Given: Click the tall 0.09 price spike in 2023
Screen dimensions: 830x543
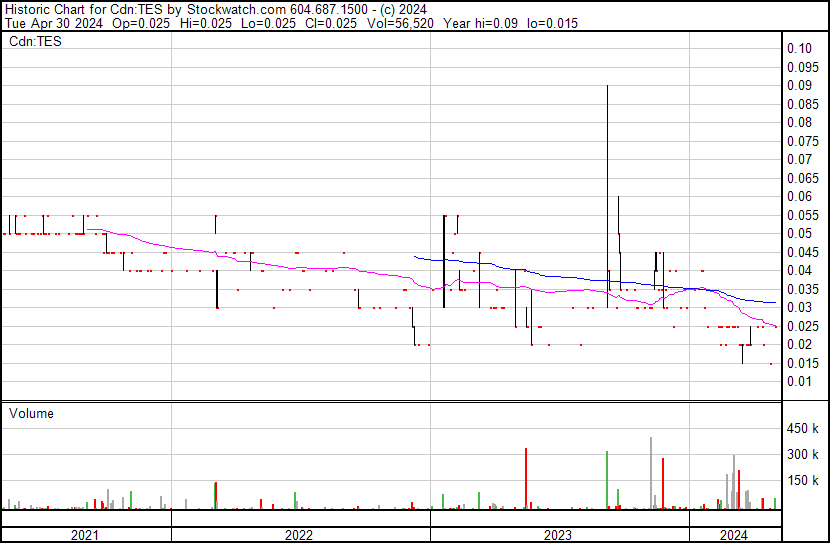Looking at the screenshot, I should (x=607, y=196).
